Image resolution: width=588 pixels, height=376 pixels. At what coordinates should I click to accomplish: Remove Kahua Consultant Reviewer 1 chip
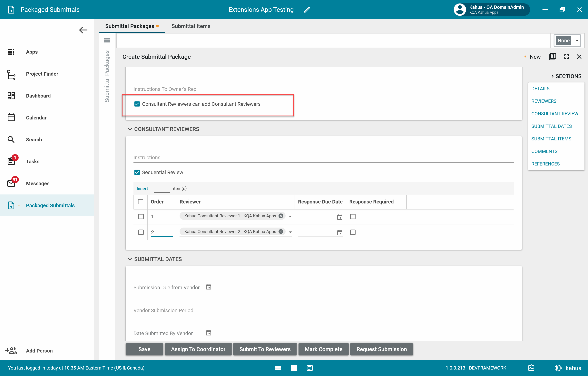pos(281,216)
